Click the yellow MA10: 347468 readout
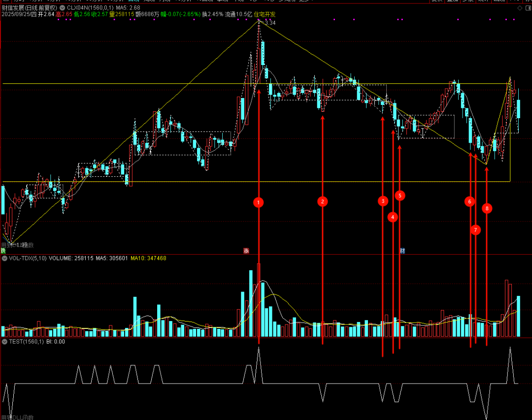This screenshot has width=532, height=420. point(148,258)
